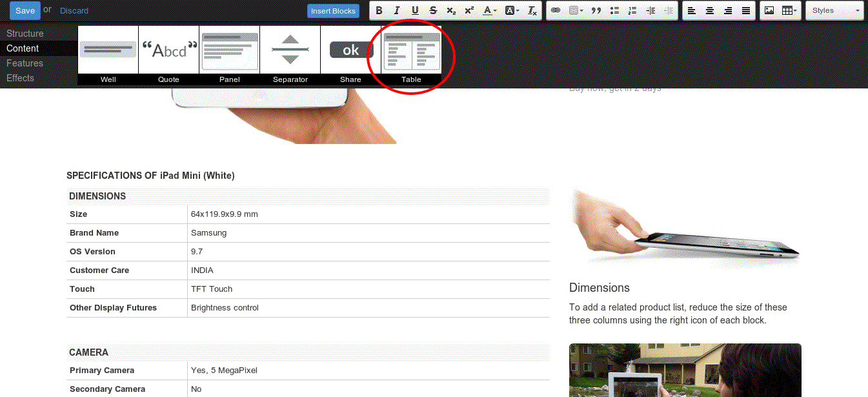The image size is (868, 397).
Task: Click the Dimensions heading on the right
Action: pyautogui.click(x=600, y=288)
